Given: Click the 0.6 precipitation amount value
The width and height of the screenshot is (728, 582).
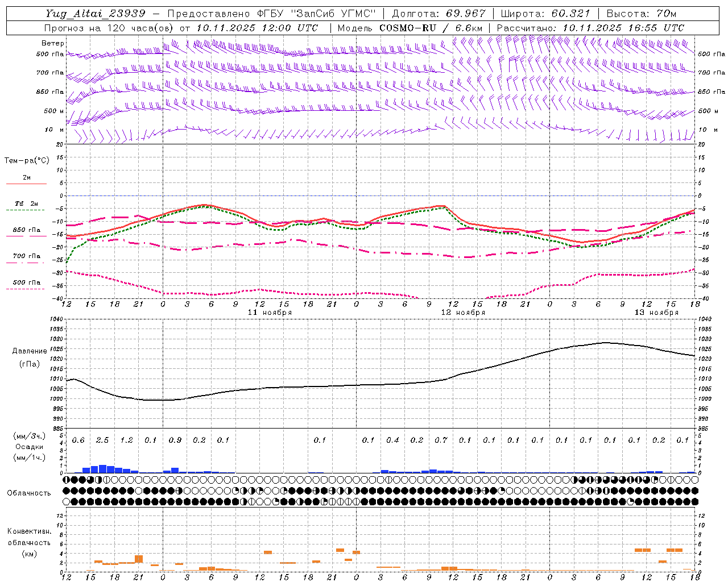Looking at the screenshot, I should pyautogui.click(x=78, y=440).
